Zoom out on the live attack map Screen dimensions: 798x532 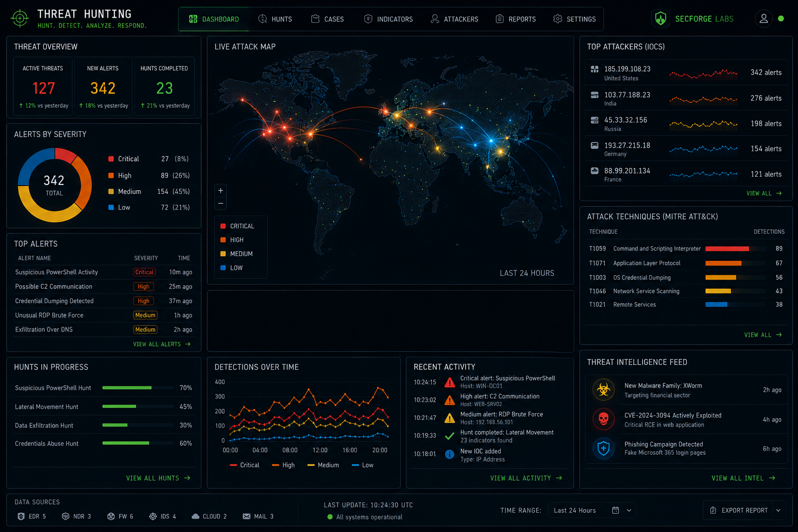[x=221, y=204]
